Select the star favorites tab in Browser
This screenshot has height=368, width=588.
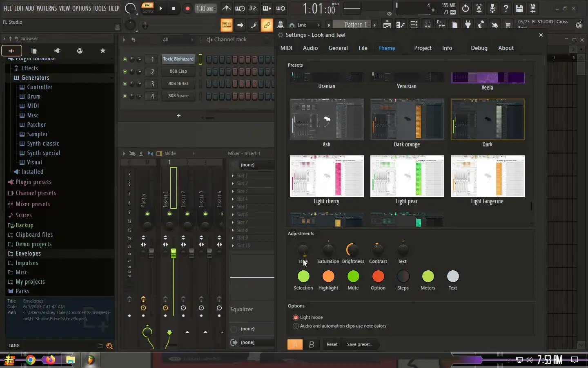click(103, 51)
